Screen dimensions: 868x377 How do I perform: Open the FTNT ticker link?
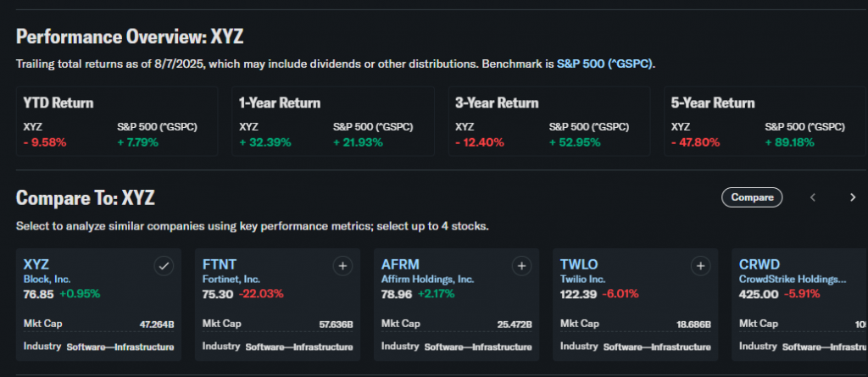coord(220,264)
